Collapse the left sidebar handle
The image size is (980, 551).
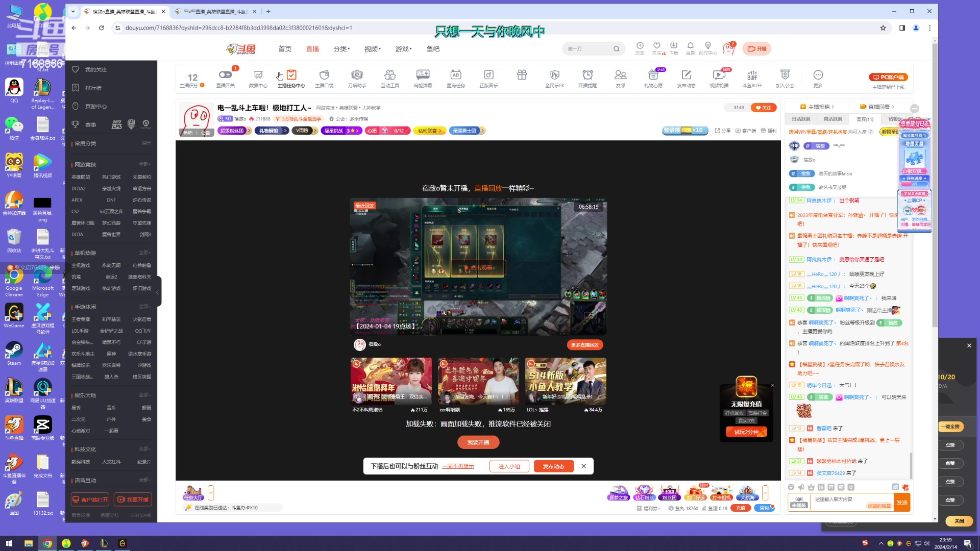(158, 292)
